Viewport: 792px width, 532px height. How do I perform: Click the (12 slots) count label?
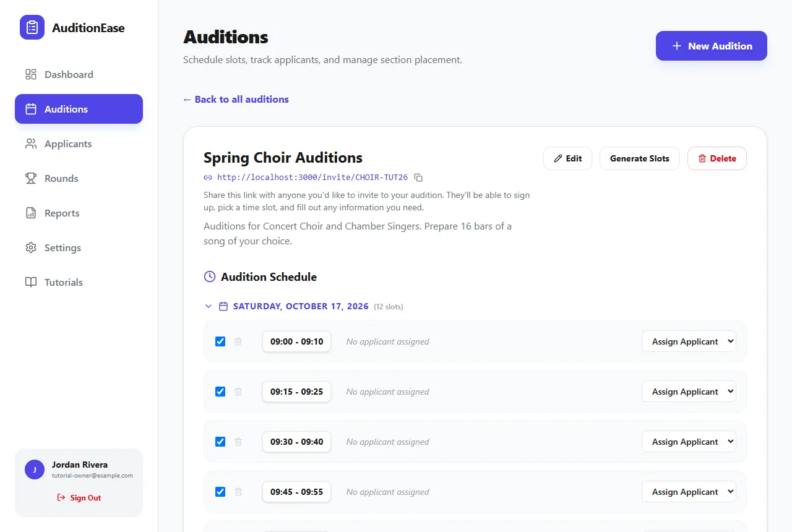click(x=389, y=307)
